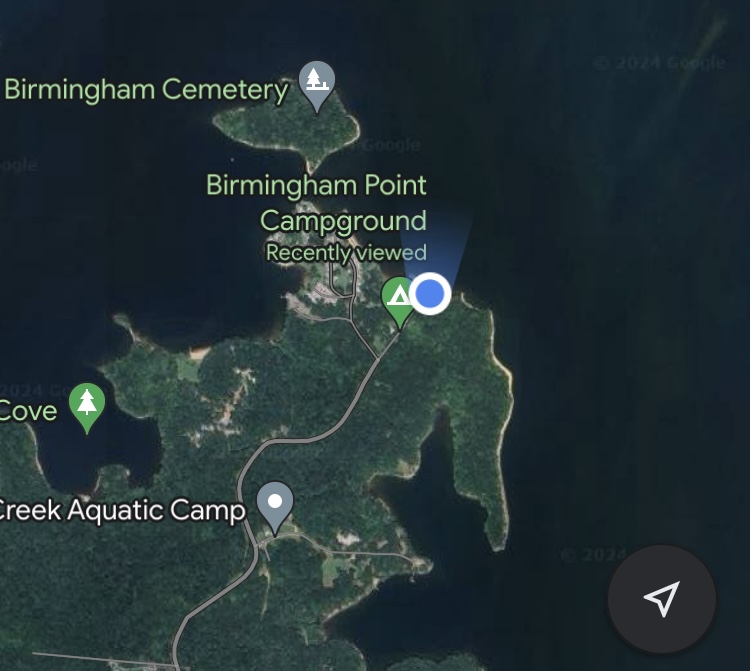Tap the Creek Aquatic Camp label
The width and height of the screenshot is (750, 671).
point(122,510)
